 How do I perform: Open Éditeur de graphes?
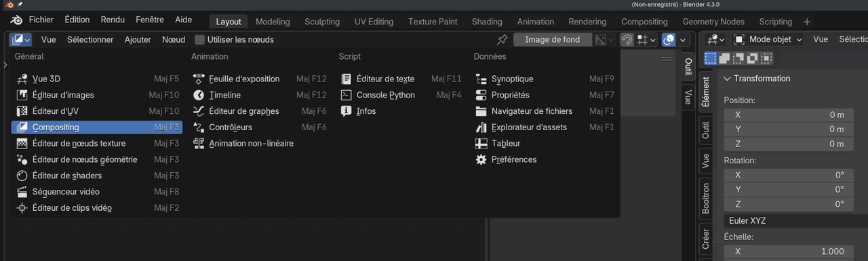click(260, 111)
